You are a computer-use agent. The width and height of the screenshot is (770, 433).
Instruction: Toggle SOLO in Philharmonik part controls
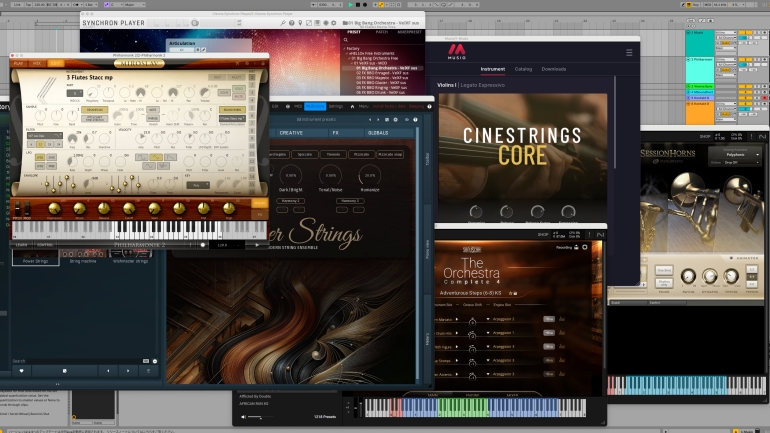(x=239, y=89)
